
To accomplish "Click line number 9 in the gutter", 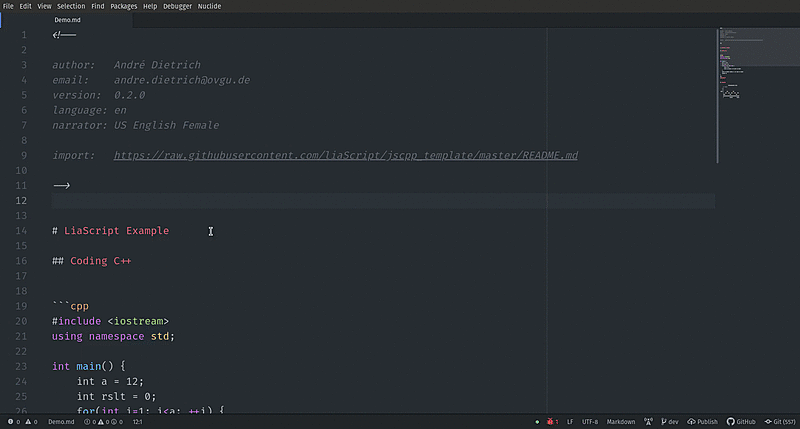I will pos(23,155).
